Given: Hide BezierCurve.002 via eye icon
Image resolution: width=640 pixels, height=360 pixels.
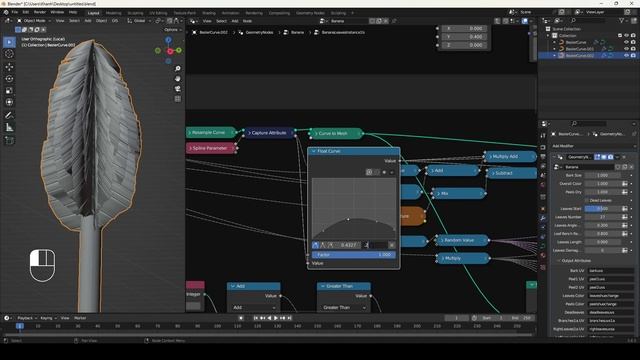Looking at the screenshot, I should 626,55.
